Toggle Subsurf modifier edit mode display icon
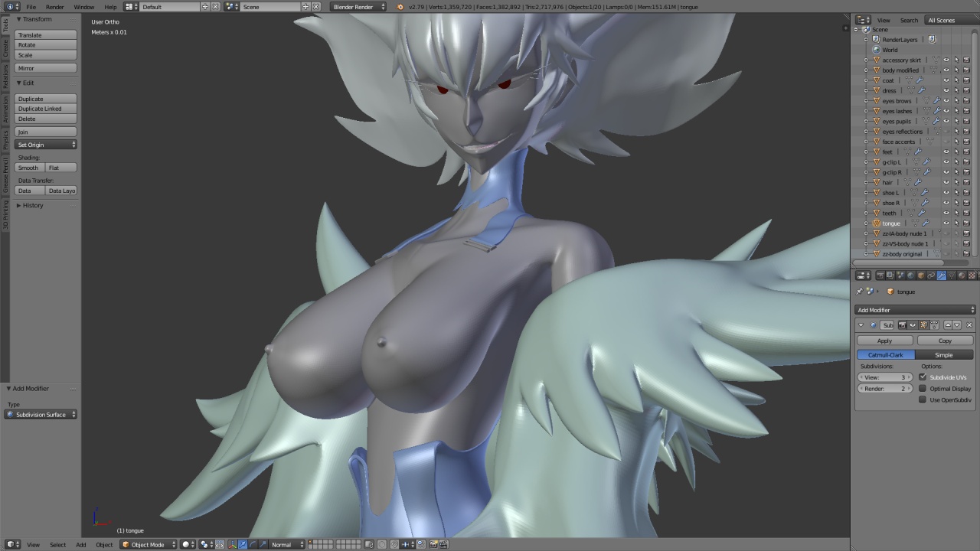Screen dimensions: 980x551 pos(923,325)
